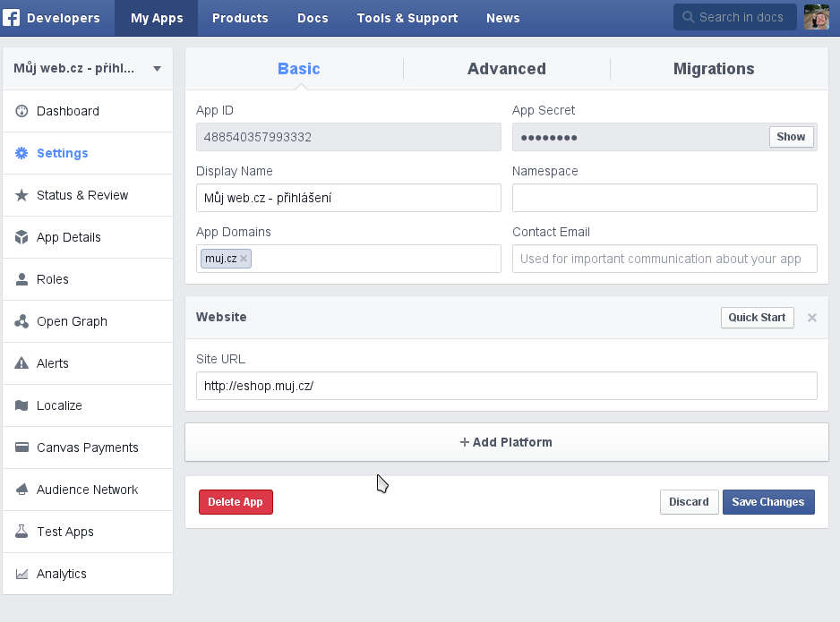This screenshot has height=622, width=840.
Task: Click the App Details cube icon
Action: pyautogui.click(x=21, y=237)
